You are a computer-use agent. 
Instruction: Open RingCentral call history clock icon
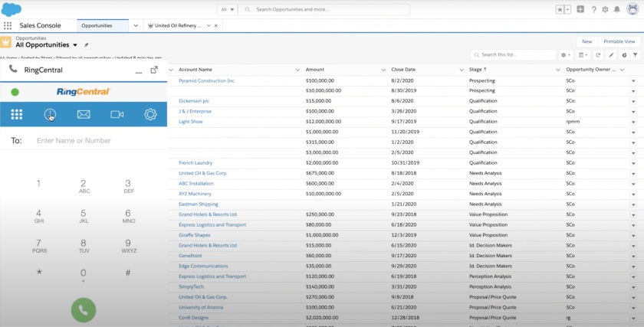point(50,114)
